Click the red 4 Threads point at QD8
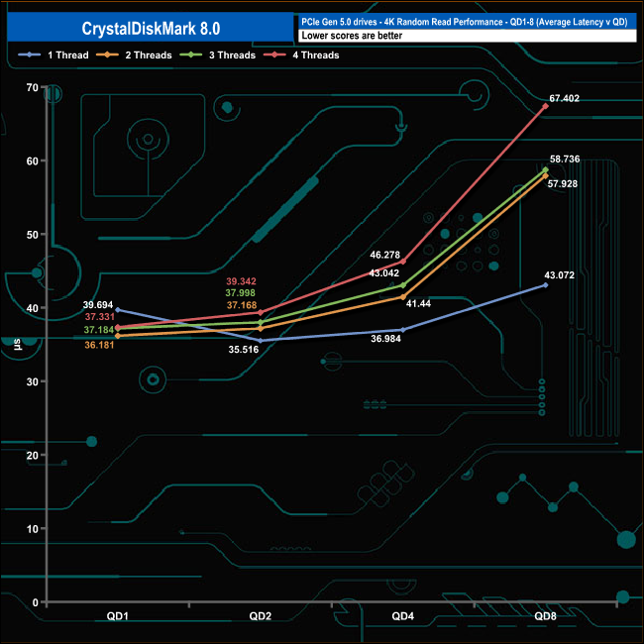644x644 pixels. point(546,106)
